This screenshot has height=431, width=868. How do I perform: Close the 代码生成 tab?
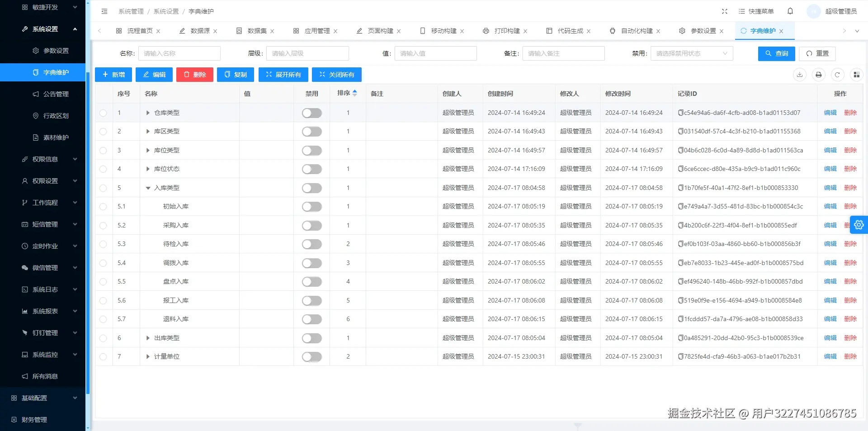[x=589, y=31]
